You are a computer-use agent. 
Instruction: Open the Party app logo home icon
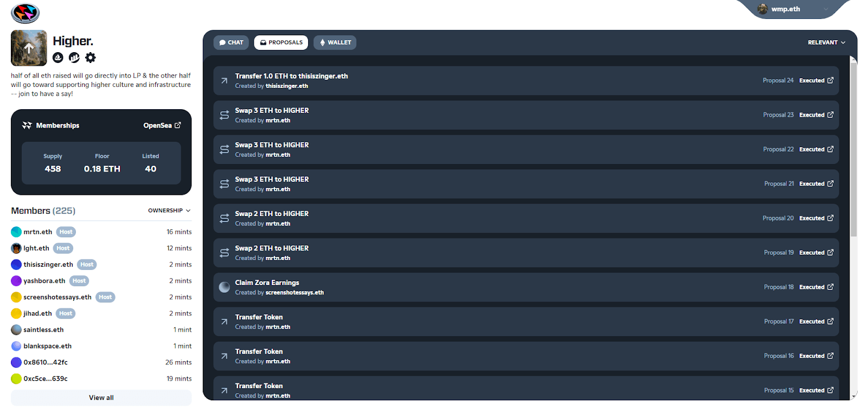(x=25, y=13)
